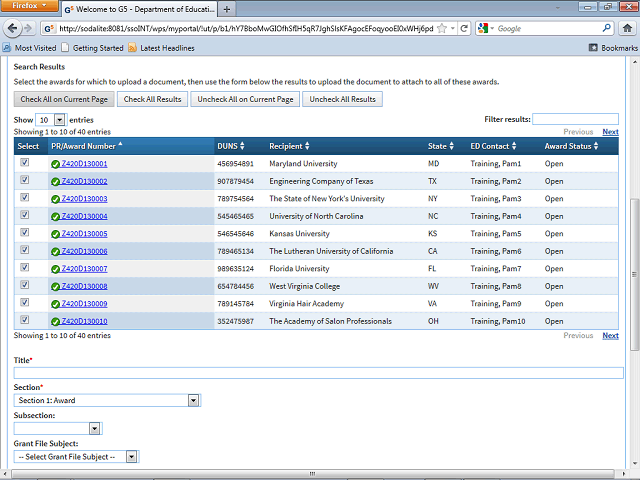
Task: Click green check icon beside Z420D130001
Action: pos(56,163)
